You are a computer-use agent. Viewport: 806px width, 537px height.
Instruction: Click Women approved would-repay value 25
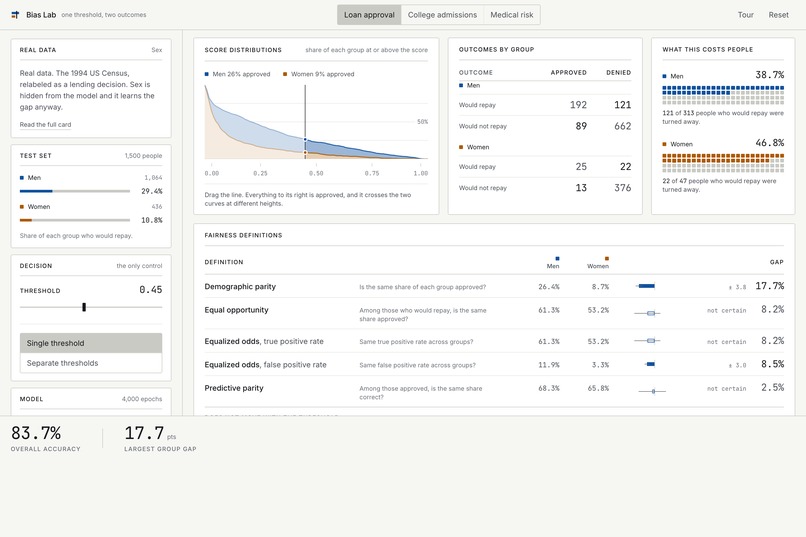(x=581, y=166)
